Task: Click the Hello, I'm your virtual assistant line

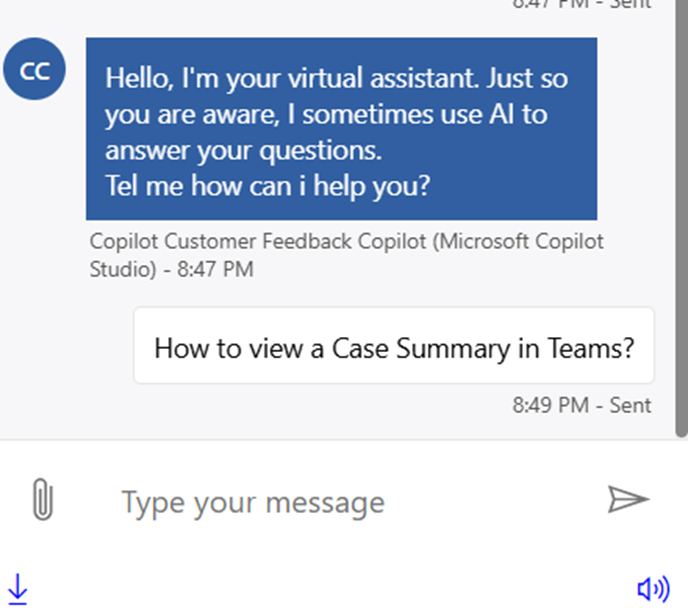Action: pyautogui.click(x=336, y=77)
